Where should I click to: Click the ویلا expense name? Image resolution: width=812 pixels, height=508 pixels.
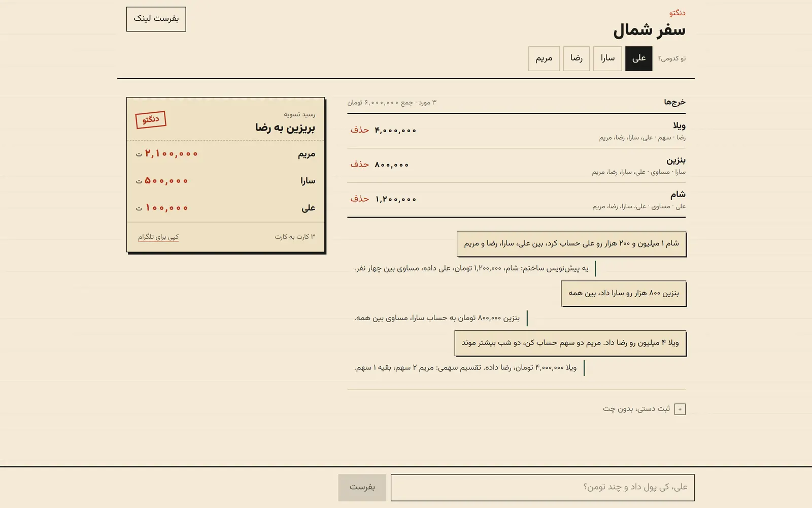(x=679, y=125)
